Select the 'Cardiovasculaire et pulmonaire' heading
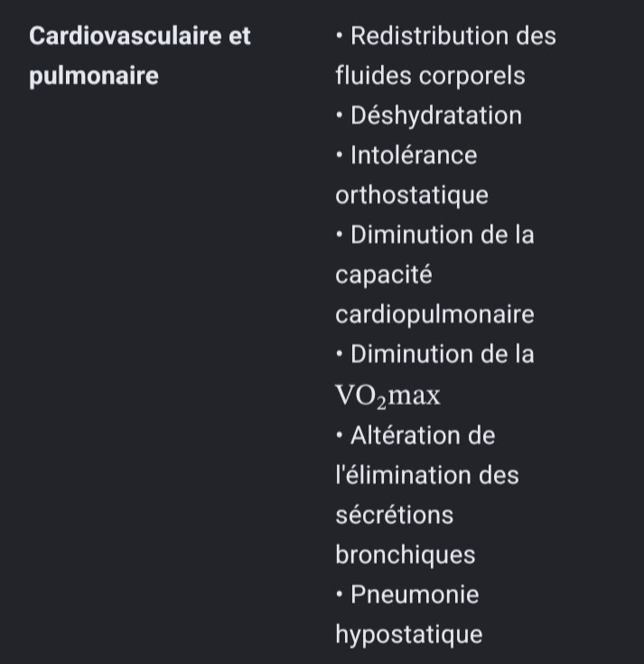Image resolution: width=644 pixels, height=664 pixels. [140, 55]
